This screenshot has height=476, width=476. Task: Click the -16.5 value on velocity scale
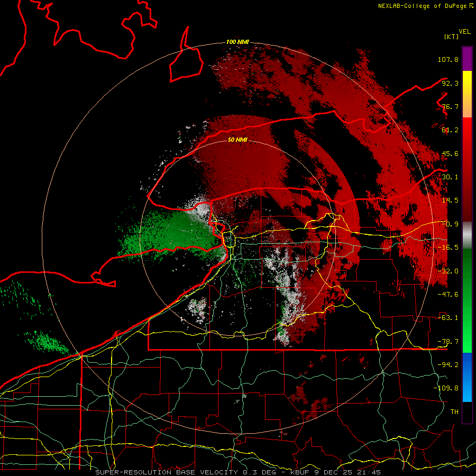448,248
